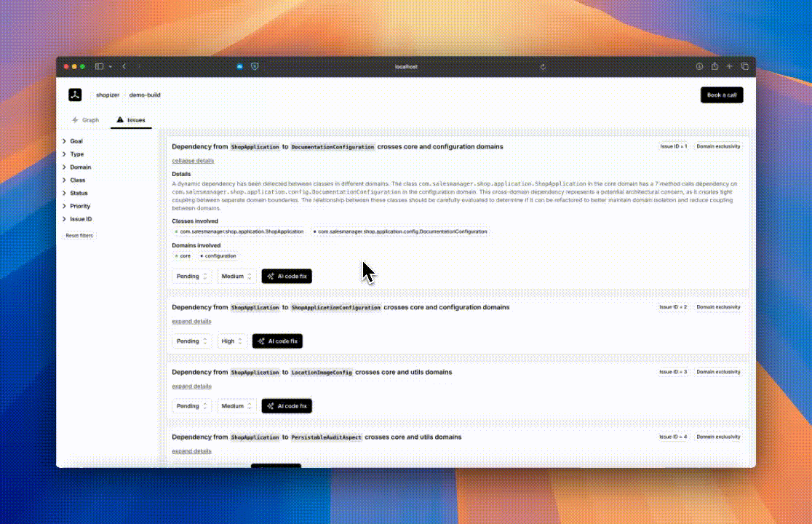The height and width of the screenshot is (524, 812).
Task: Click the Safari downloads icon
Action: tap(699, 66)
